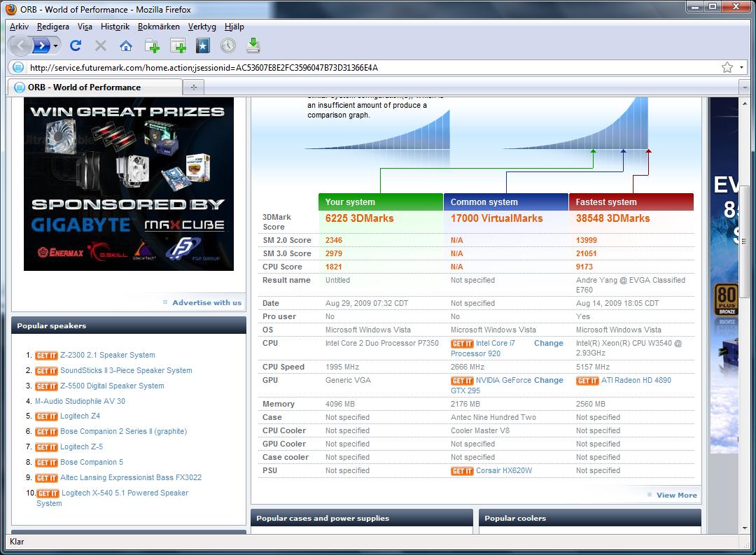
Task: Open the Z-2300 2.1 Speaker System link
Action: click(108, 356)
